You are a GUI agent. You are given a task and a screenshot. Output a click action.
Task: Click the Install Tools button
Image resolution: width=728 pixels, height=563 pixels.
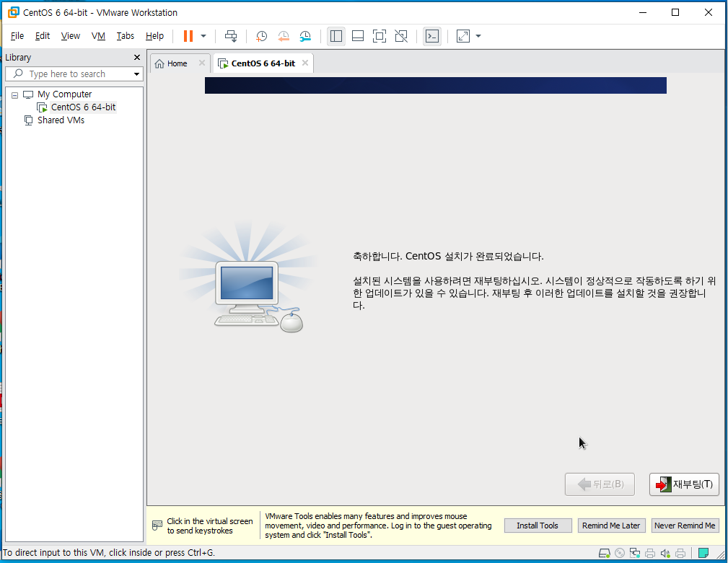tap(538, 526)
